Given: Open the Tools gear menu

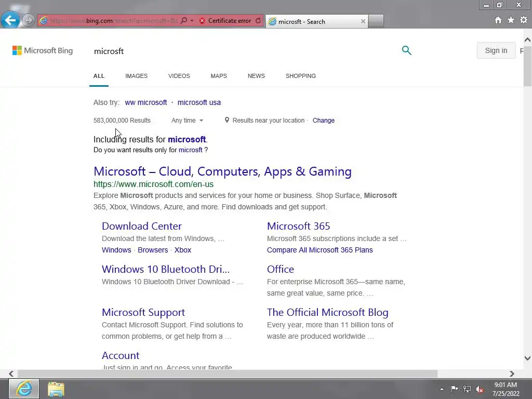Looking at the screenshot, I should pos(524,20).
